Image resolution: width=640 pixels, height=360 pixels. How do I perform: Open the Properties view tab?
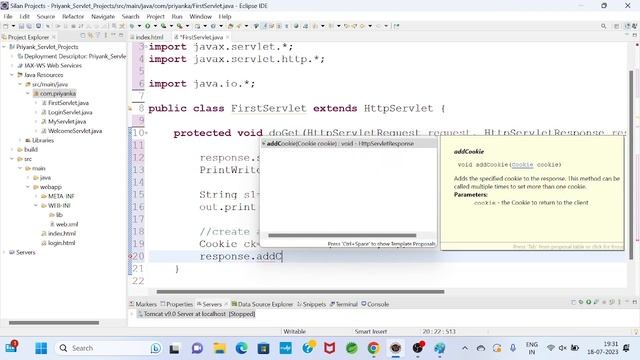click(x=176, y=304)
